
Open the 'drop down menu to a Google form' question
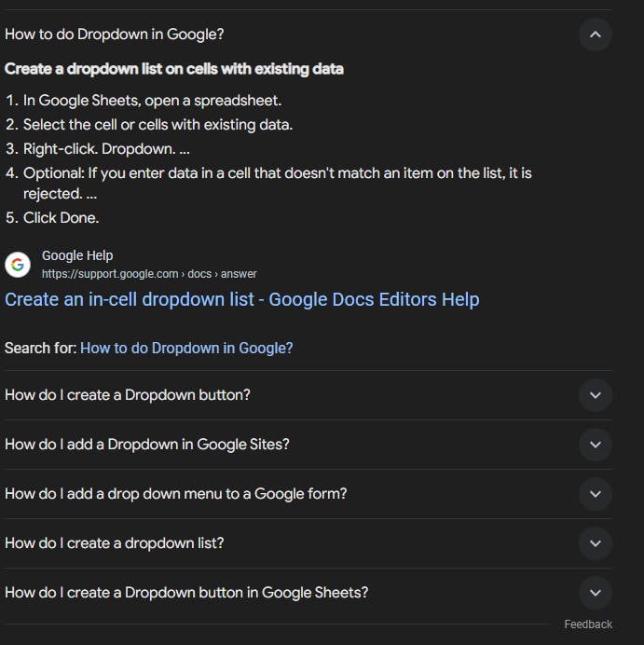pos(176,493)
